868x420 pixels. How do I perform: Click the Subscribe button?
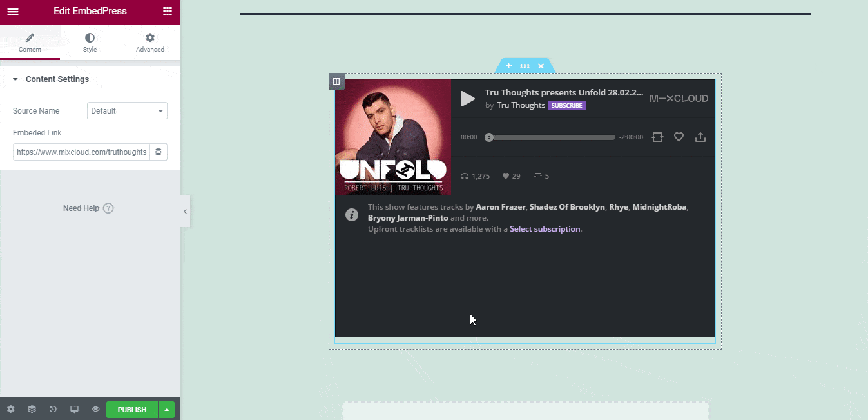567,106
